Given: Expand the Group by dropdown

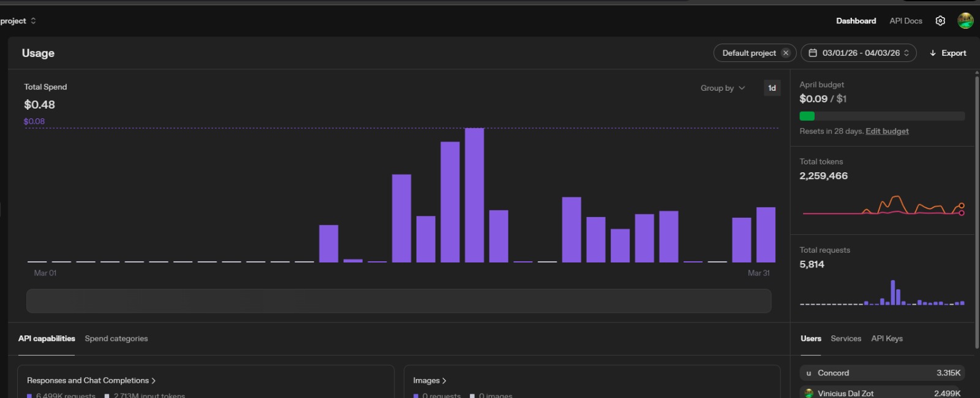Looking at the screenshot, I should pyautogui.click(x=723, y=88).
